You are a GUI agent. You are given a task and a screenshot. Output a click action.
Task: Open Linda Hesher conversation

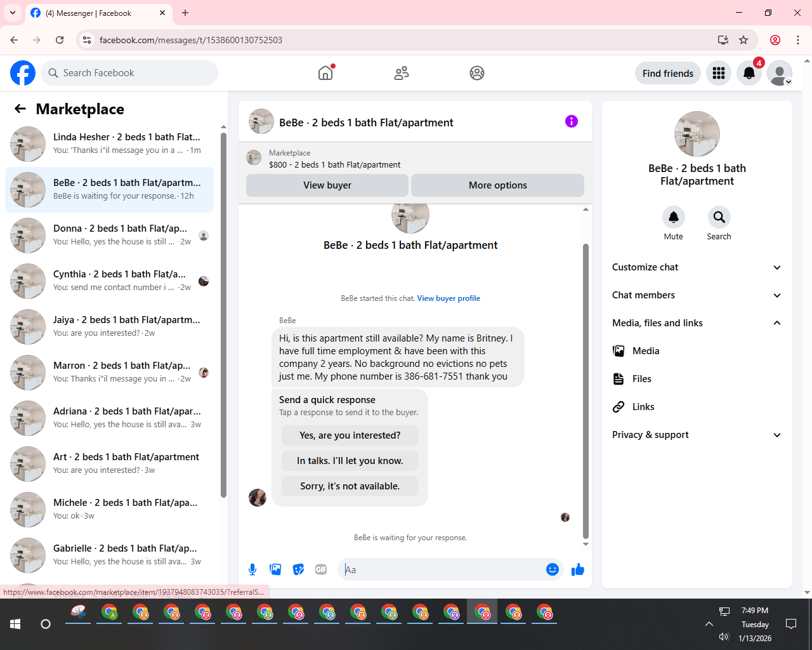[110, 144]
